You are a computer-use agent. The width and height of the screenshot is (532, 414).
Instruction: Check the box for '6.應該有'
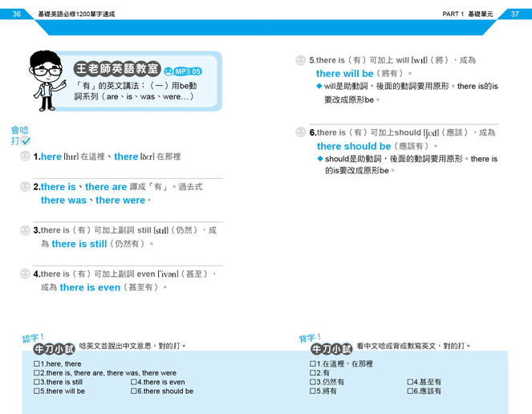(410, 392)
